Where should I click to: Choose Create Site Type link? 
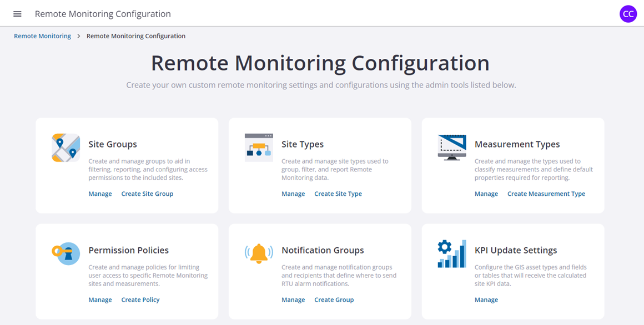point(338,194)
